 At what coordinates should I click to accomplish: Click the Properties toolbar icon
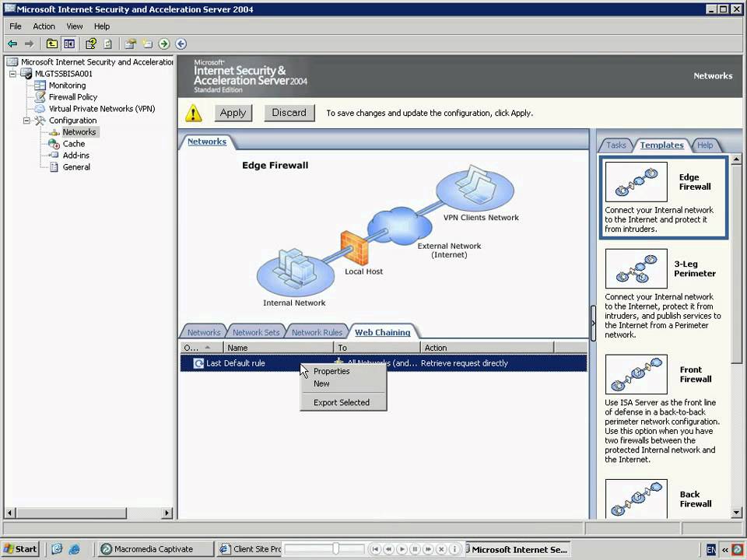tap(130, 44)
